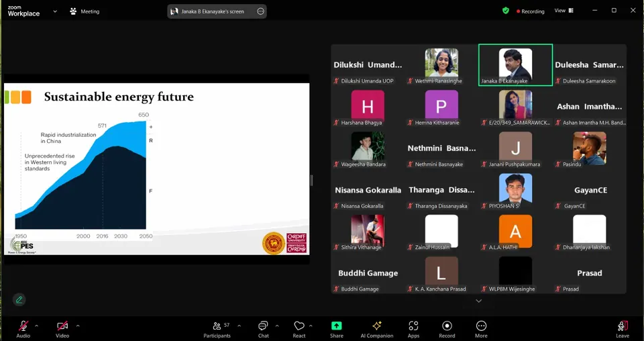Select Pasindu's profile photo tile
Viewport: 644px width, 341px height.
point(590,148)
